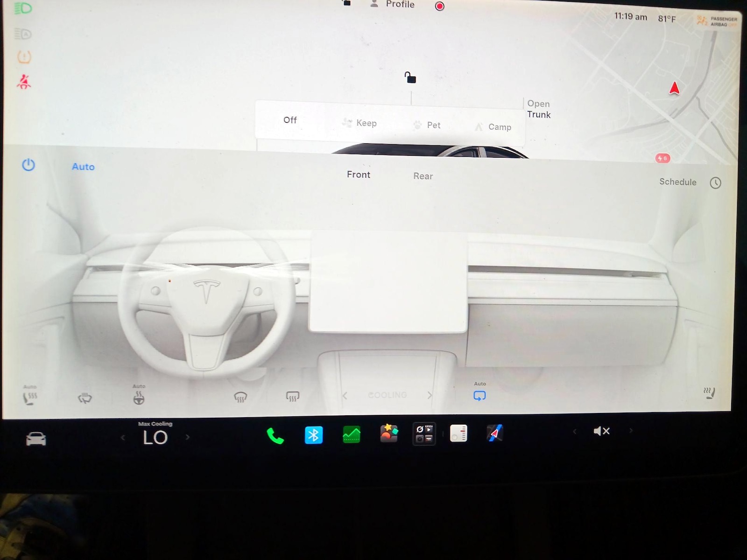747x560 pixels.
Task: Toggle Auto air recirculation
Action: pos(479,395)
